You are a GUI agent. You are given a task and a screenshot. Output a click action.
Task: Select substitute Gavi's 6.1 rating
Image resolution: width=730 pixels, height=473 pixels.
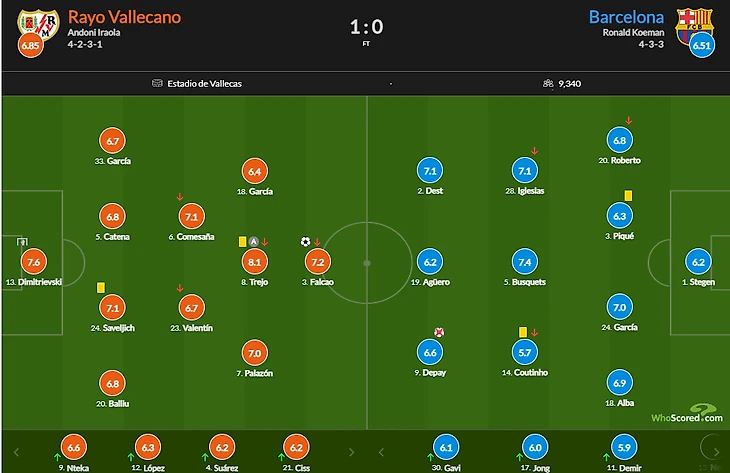[x=447, y=448]
